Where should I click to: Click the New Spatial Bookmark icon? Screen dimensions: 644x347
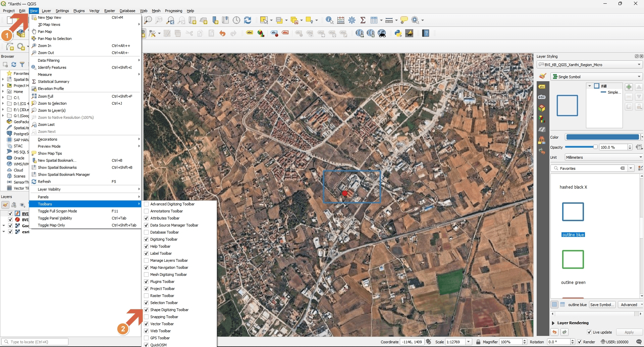pos(215,20)
